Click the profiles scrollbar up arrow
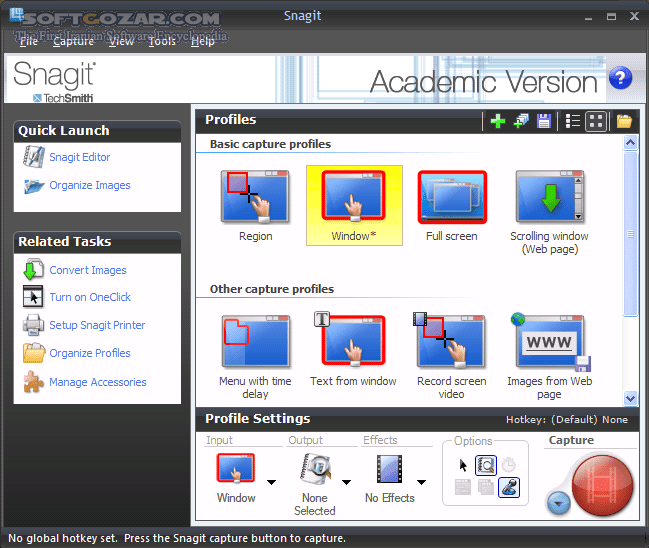The width and height of the screenshot is (649, 548). [630, 143]
